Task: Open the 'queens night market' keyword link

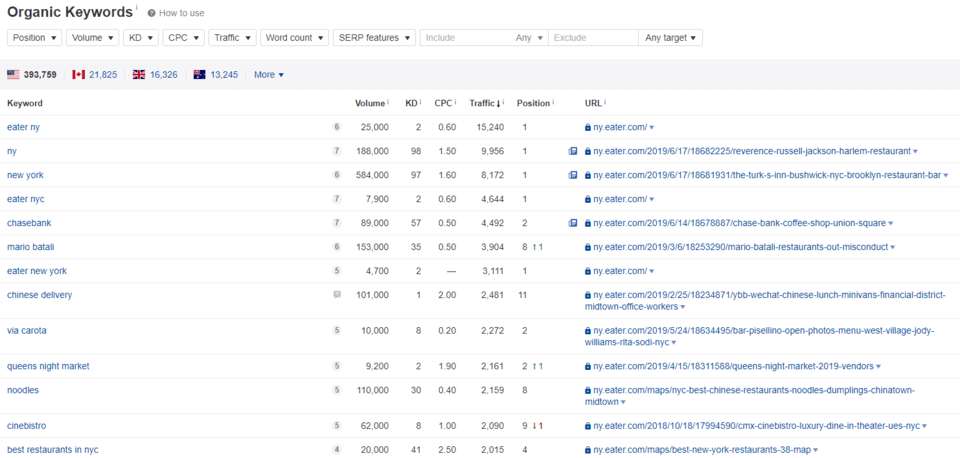Action: [48, 366]
